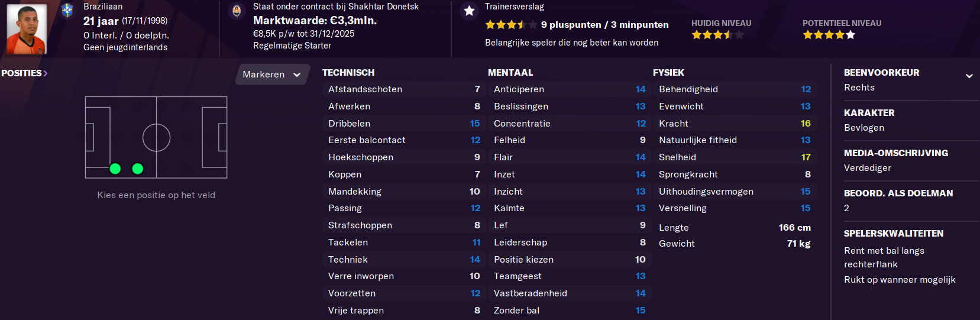
Task: Click the Mentaal column header
Action: [x=510, y=73]
